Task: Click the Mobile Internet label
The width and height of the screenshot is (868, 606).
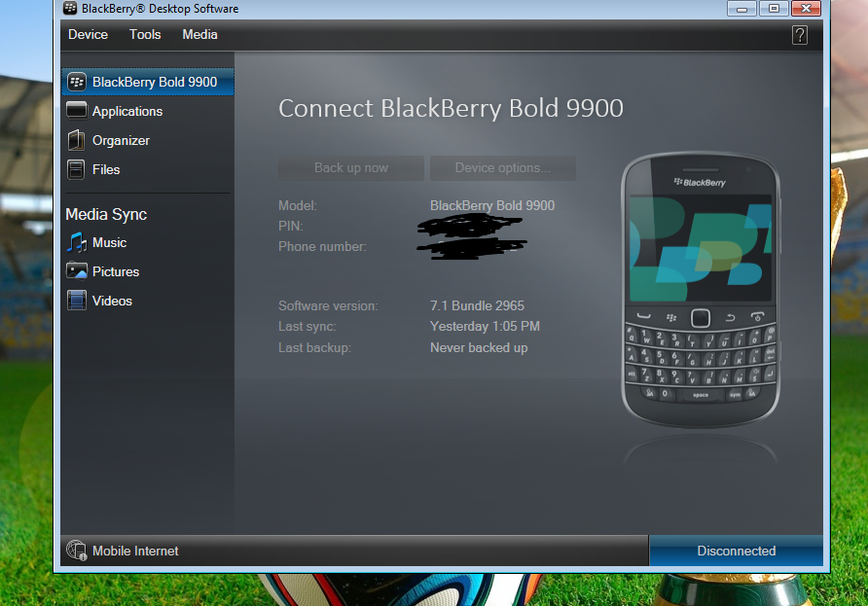Action: pyautogui.click(x=135, y=551)
